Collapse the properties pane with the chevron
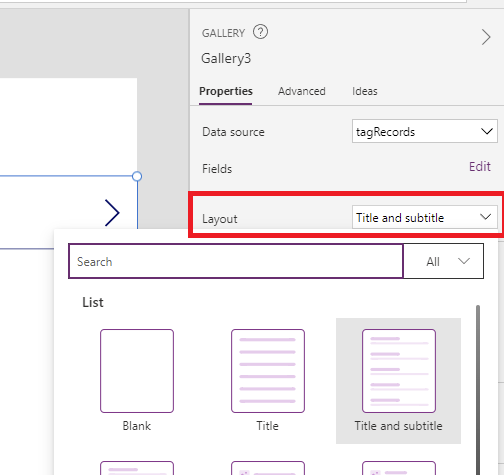Viewport: 504px width, 475px height. [486, 37]
